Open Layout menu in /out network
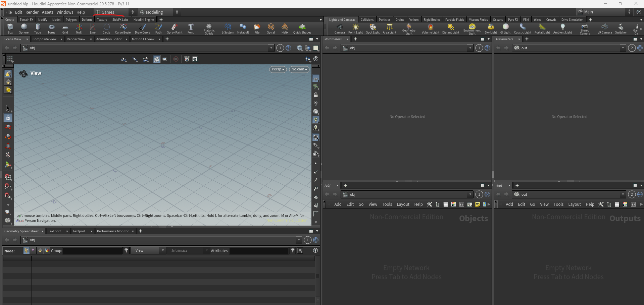Screen dimensions: 644x305 click(x=574, y=204)
